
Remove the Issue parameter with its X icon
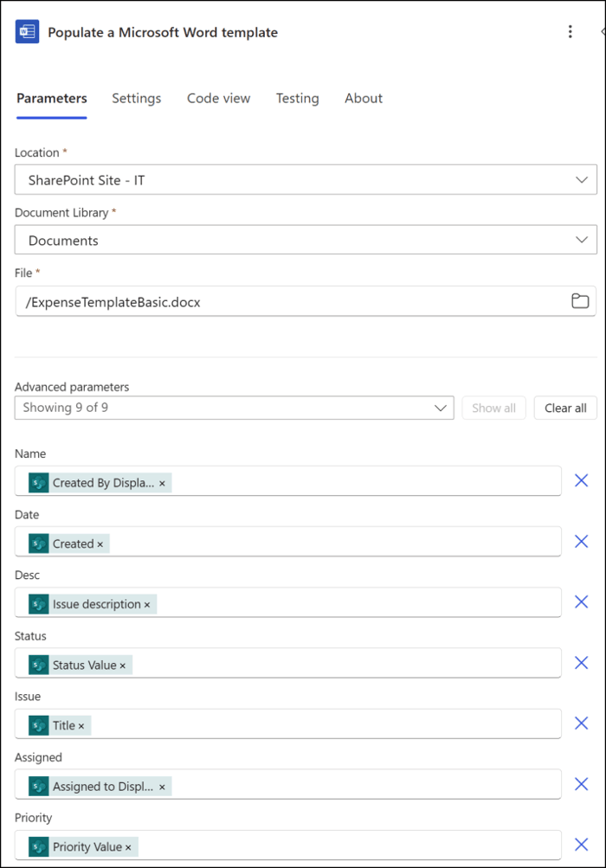coord(581,723)
